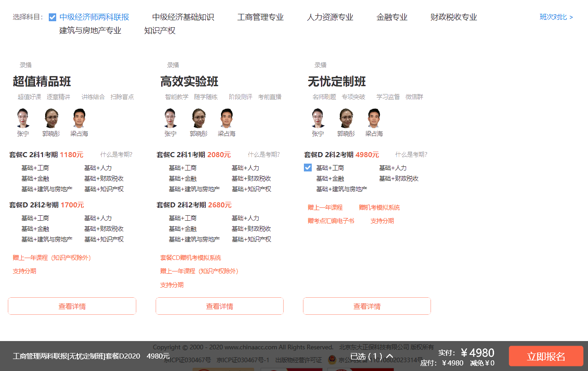
Task: Select the 金融专业 subject
Action: 391,17
